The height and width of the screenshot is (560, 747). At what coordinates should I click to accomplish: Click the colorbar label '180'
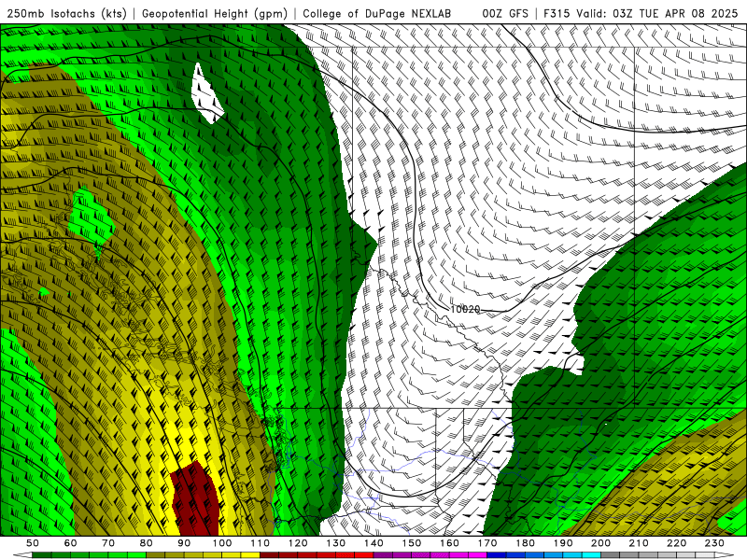(x=525, y=543)
